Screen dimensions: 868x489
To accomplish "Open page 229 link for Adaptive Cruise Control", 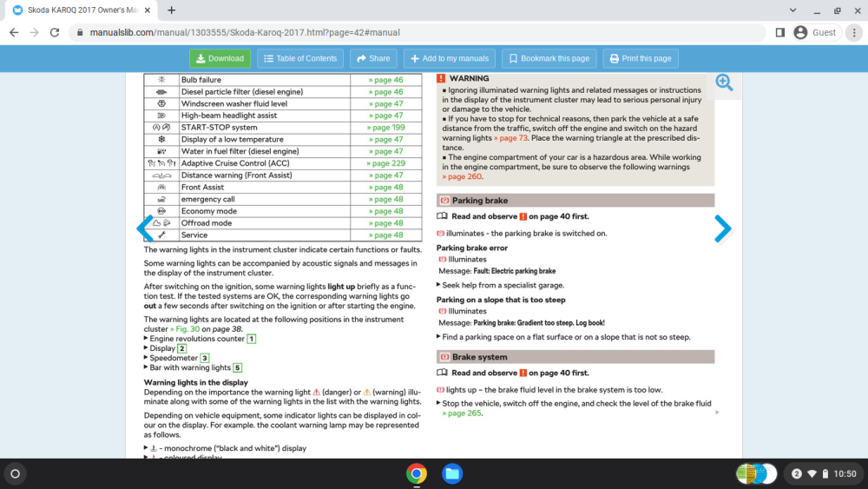I will (386, 163).
